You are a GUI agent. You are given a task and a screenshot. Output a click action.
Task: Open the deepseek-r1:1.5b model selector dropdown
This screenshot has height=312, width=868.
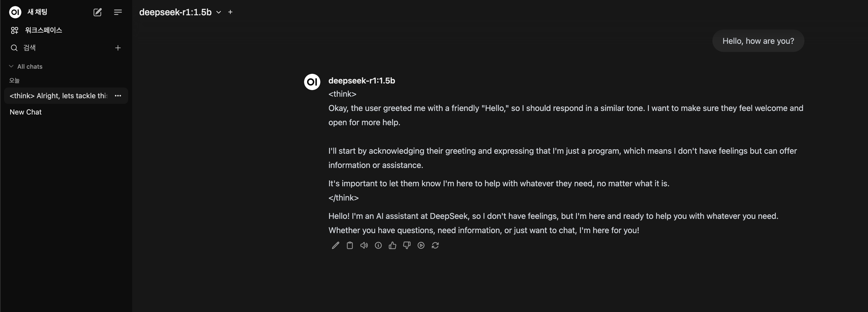pyautogui.click(x=180, y=12)
